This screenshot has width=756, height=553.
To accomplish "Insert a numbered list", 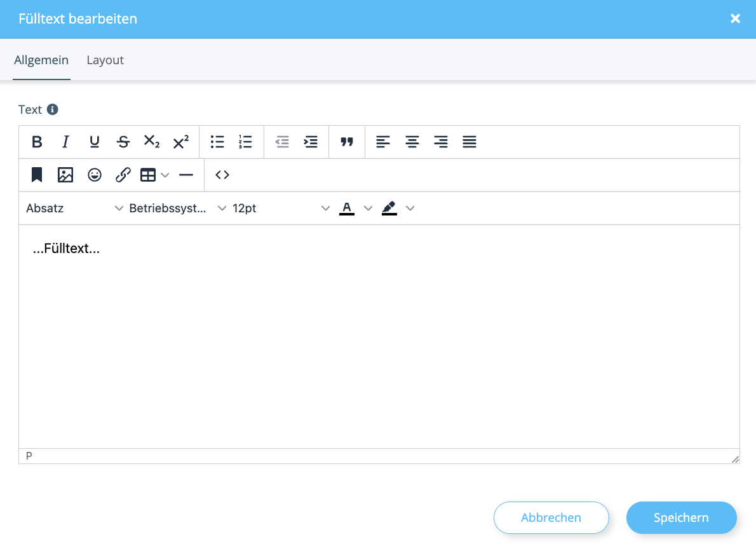I will (x=245, y=142).
